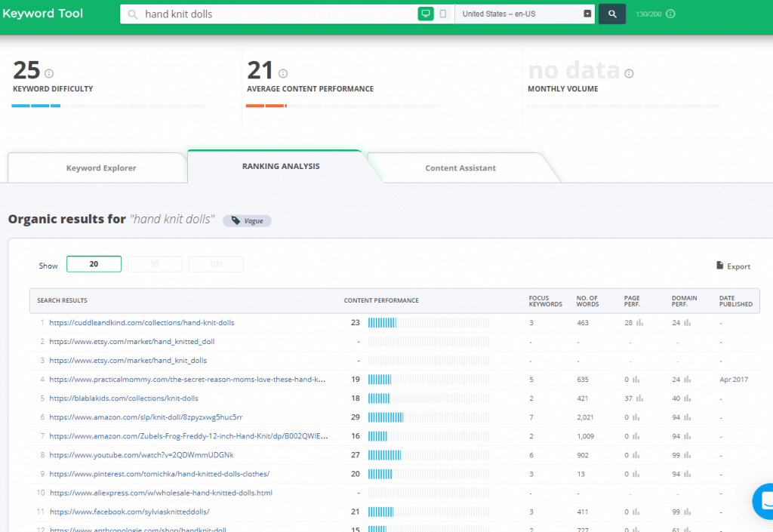The height and width of the screenshot is (532, 773).
Task: Click the Vague tag badge
Action: [x=247, y=220]
